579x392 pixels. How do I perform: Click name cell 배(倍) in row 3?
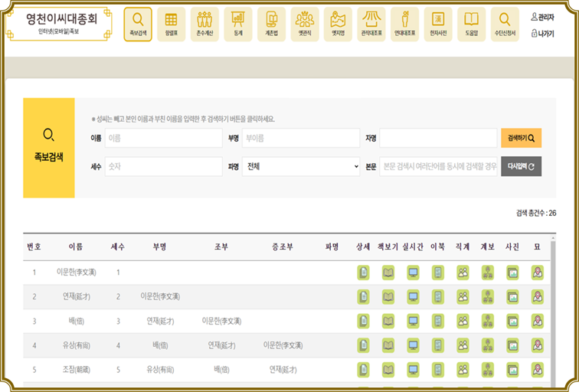76,321
